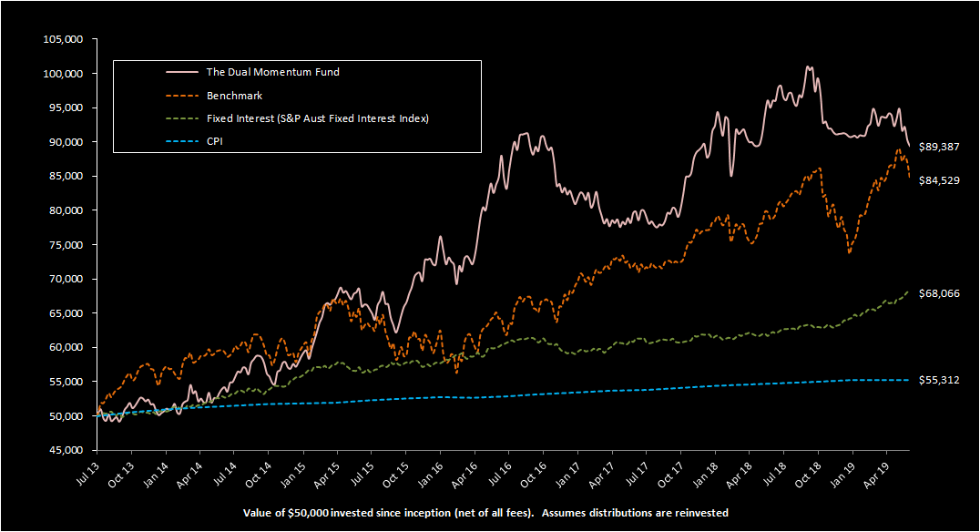Click the chart caption text at bottom

(x=489, y=512)
